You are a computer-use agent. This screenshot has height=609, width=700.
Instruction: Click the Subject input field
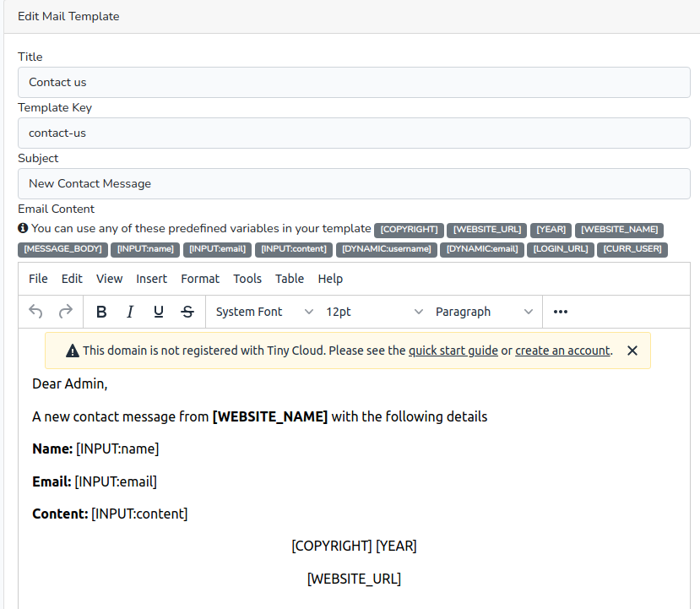[354, 183]
